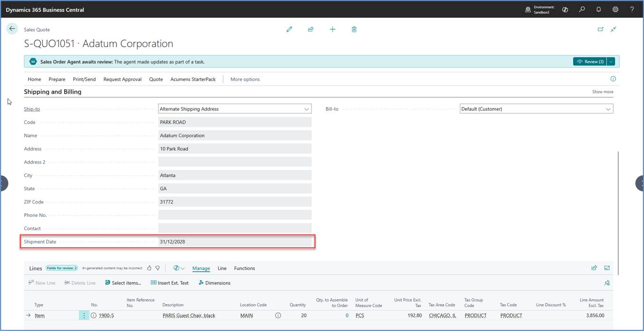644x331 pixels.
Task: Click info icon next to 1900-S
Action: click(x=94, y=315)
